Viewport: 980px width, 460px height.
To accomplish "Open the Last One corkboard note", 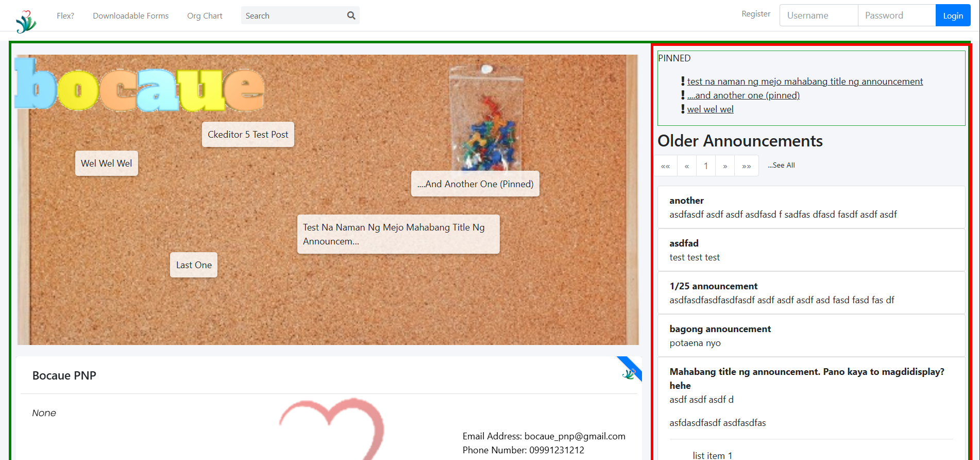I will (x=194, y=265).
